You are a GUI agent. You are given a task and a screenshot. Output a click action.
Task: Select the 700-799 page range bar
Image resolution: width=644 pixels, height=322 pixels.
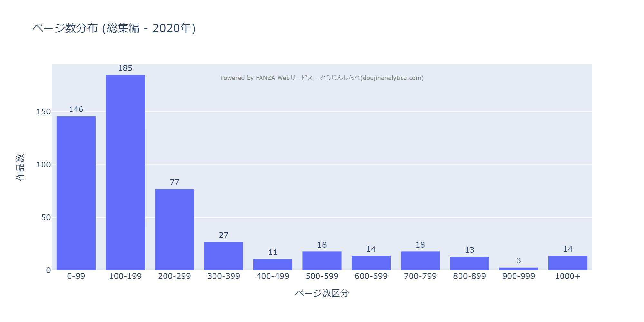(x=420, y=261)
